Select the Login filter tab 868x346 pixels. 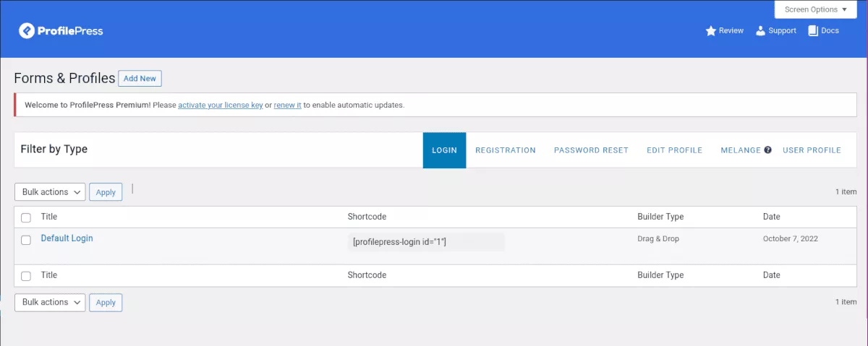[444, 150]
